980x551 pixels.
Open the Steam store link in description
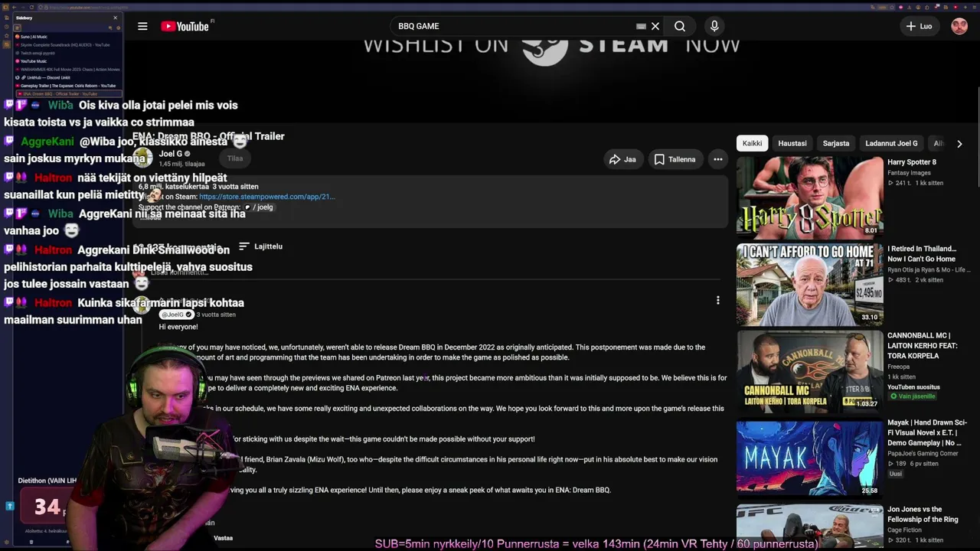266,197
